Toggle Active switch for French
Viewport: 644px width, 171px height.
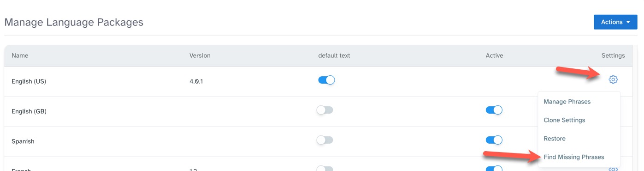click(494, 169)
